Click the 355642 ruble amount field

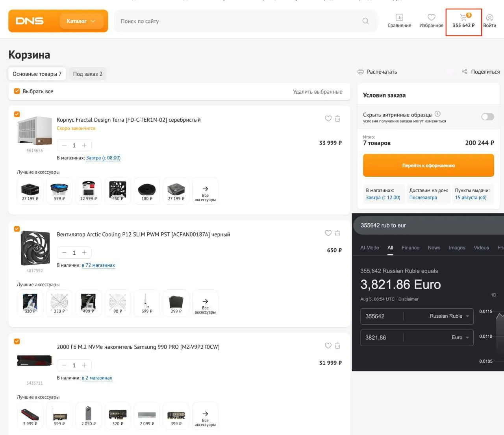point(382,316)
